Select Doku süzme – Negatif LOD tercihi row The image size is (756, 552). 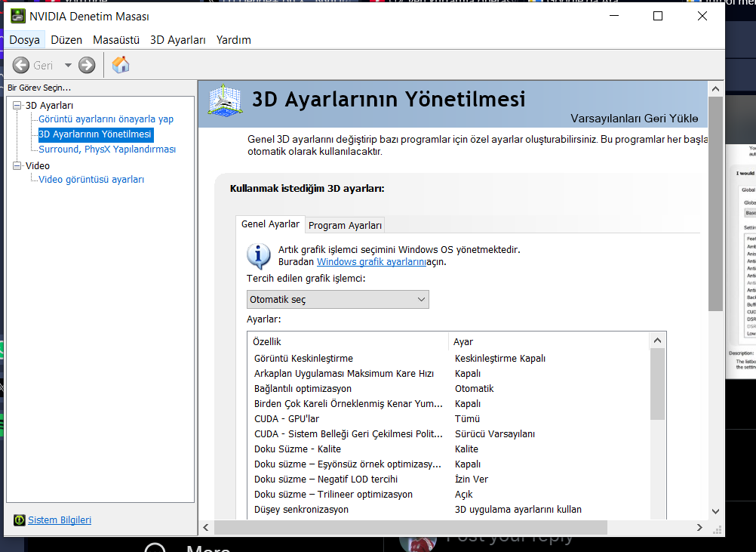pos(448,480)
